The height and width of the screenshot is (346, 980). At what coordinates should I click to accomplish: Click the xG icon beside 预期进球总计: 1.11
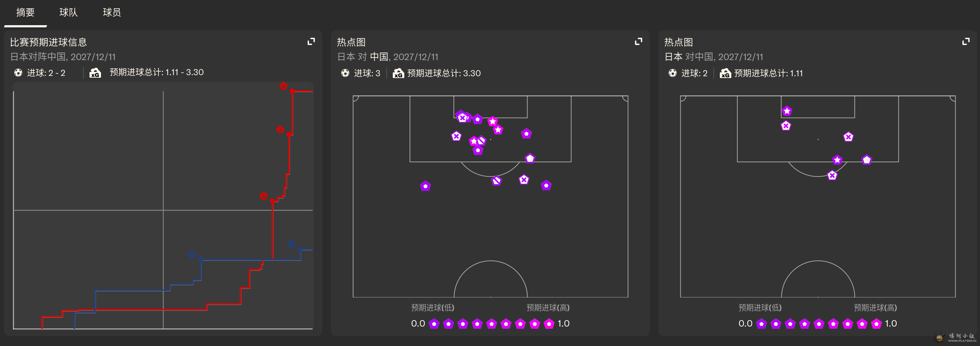point(726,73)
